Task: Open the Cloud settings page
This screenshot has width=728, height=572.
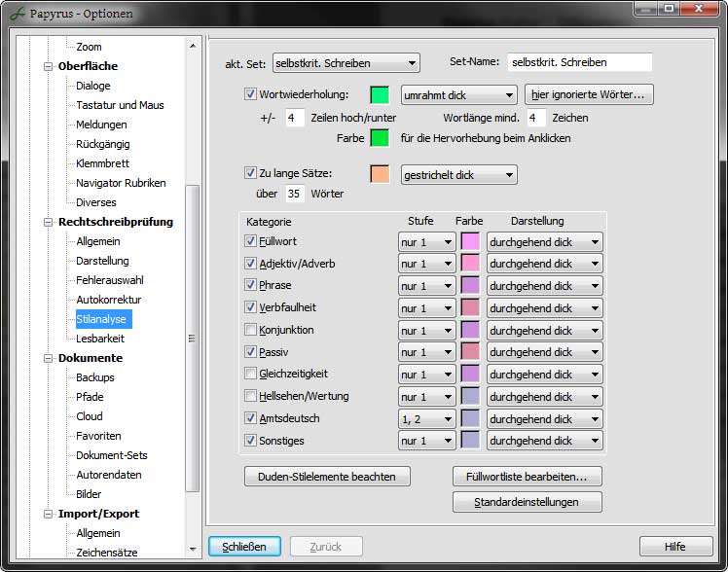Action: point(90,416)
